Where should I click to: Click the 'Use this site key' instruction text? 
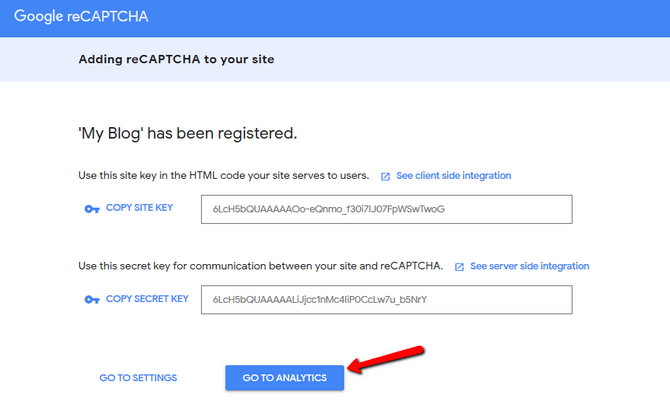coord(223,176)
